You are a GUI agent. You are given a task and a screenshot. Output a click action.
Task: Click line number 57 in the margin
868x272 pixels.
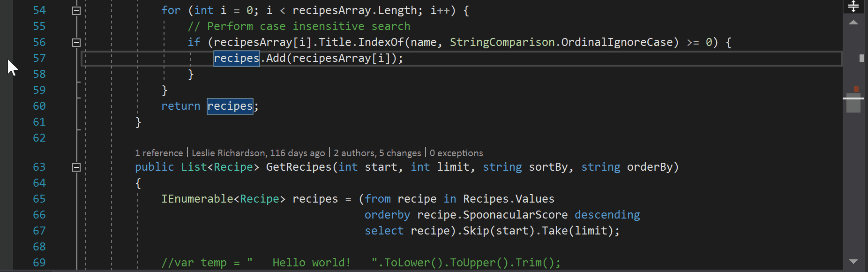(39, 58)
